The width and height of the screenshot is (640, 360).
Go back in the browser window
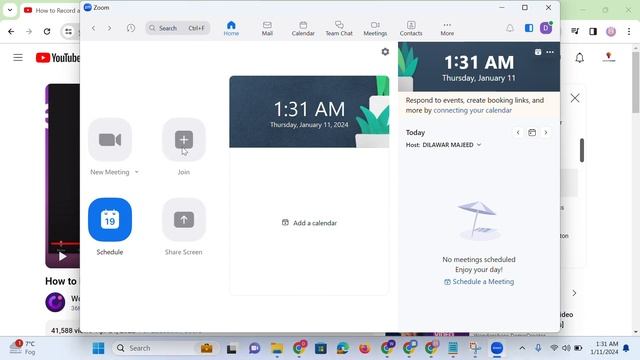[x=11, y=31]
